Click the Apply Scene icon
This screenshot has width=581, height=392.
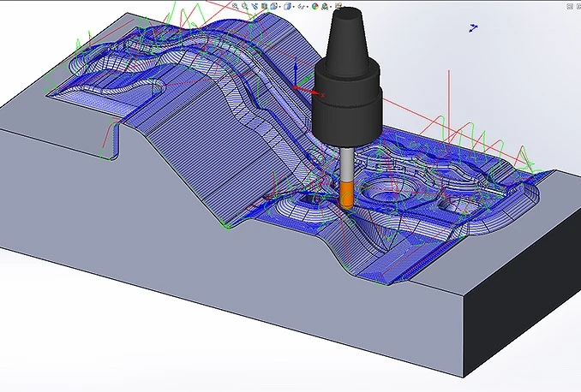[x=325, y=6]
